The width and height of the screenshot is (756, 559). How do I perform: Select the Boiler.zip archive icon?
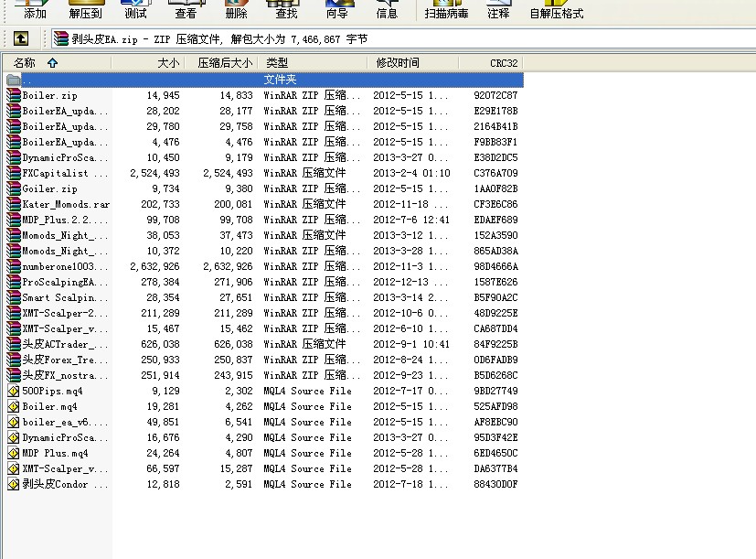pyautogui.click(x=14, y=95)
